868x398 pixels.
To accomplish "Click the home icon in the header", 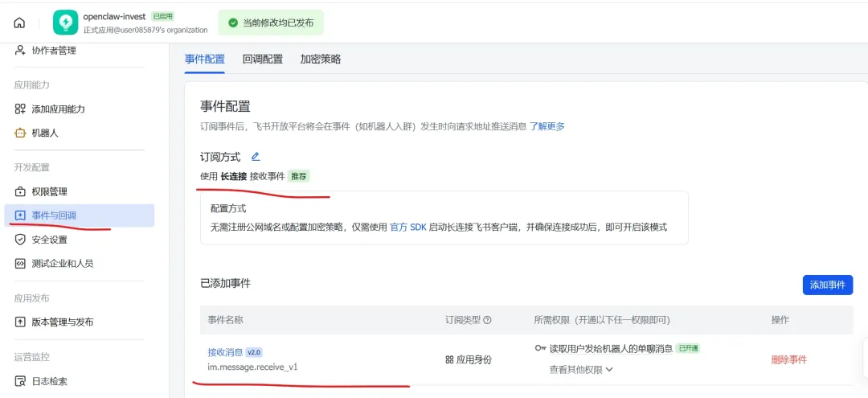I will tap(19, 23).
